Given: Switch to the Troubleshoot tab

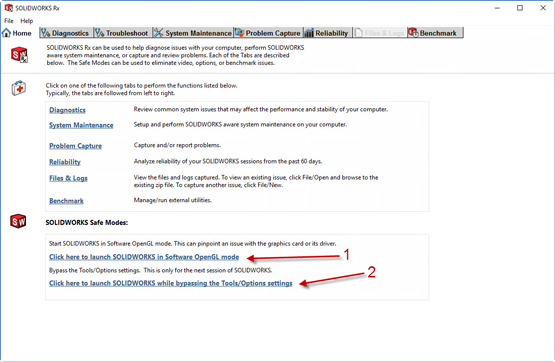Looking at the screenshot, I should [122, 33].
